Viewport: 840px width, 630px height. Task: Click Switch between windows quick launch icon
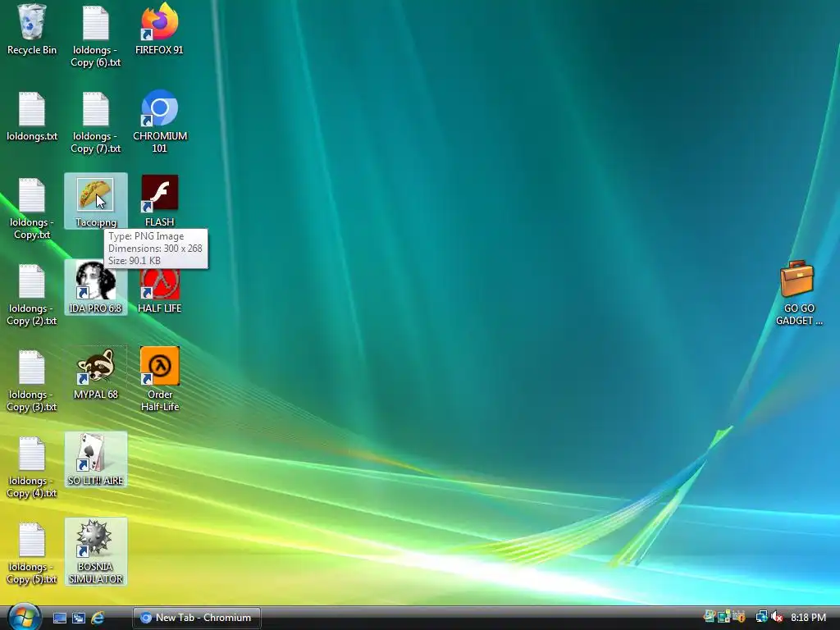tap(78, 619)
